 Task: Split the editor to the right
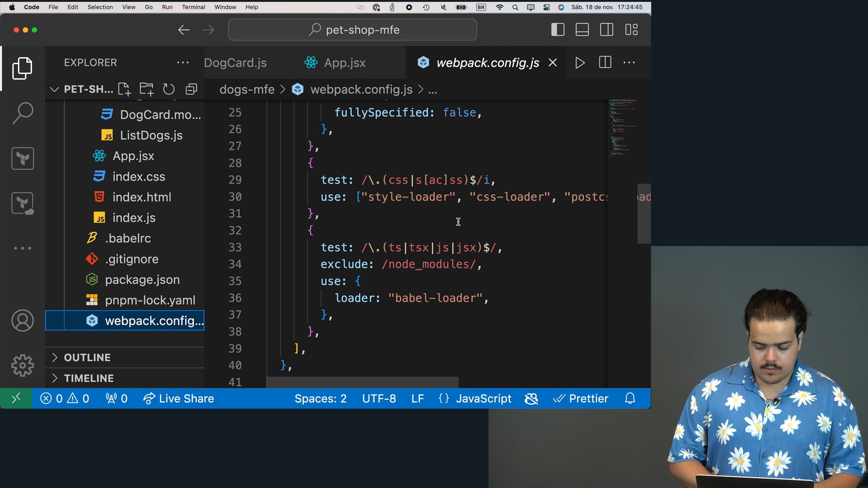pos(605,63)
